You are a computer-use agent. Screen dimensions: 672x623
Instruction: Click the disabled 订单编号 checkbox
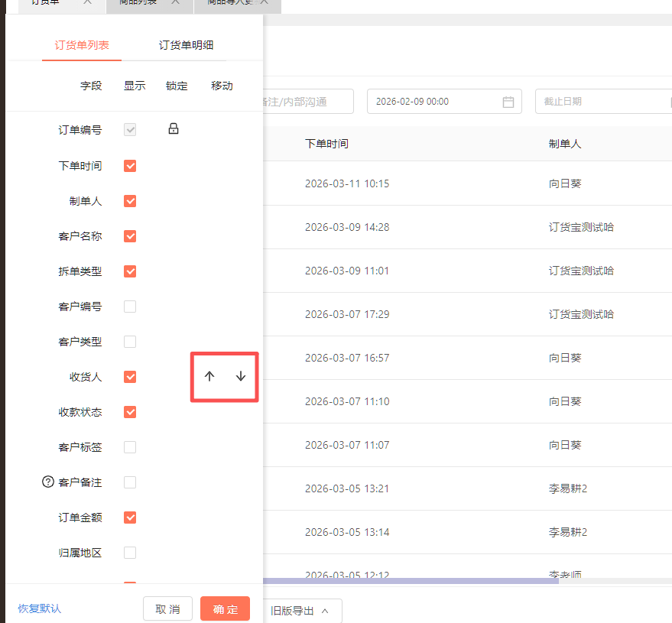130,129
